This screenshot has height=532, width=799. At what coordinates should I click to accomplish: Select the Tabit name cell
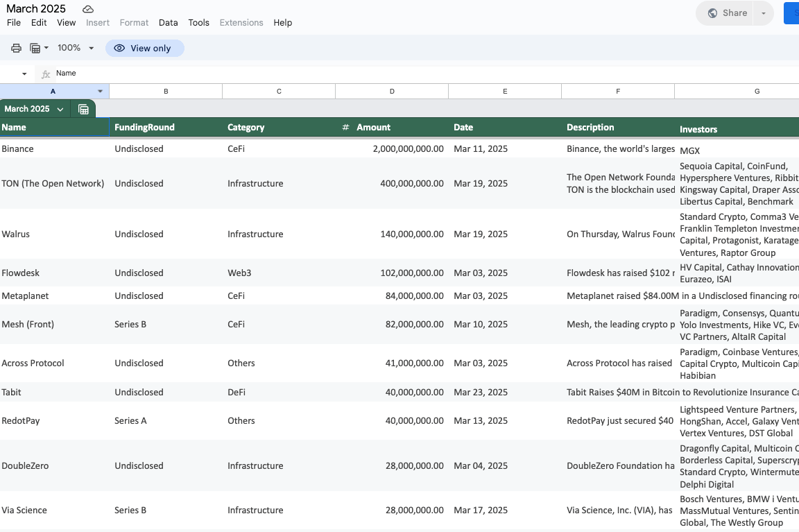[x=55, y=392]
